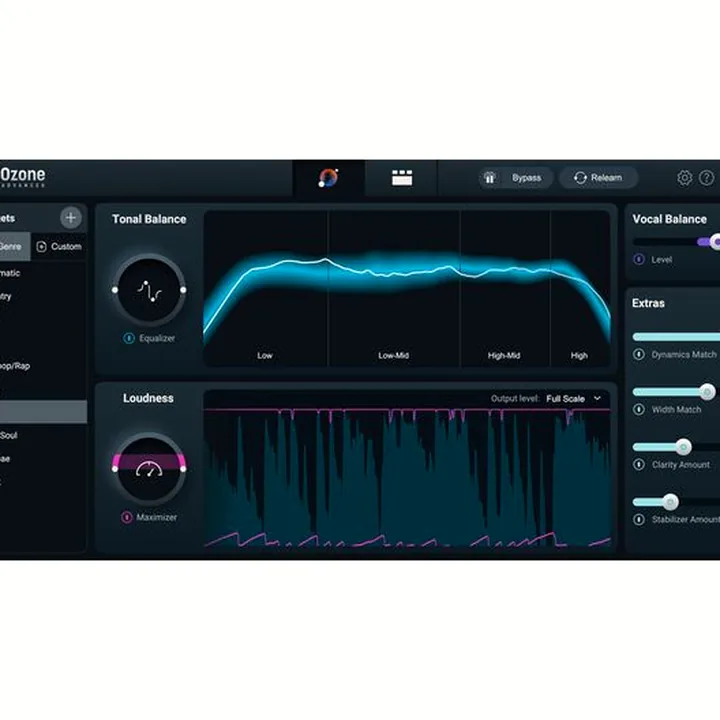Select the Country genre target
This screenshot has width=720, height=720.
pos(43,296)
